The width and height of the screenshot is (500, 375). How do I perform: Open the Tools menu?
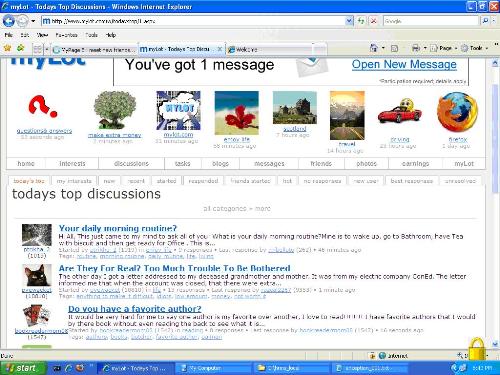[91, 35]
